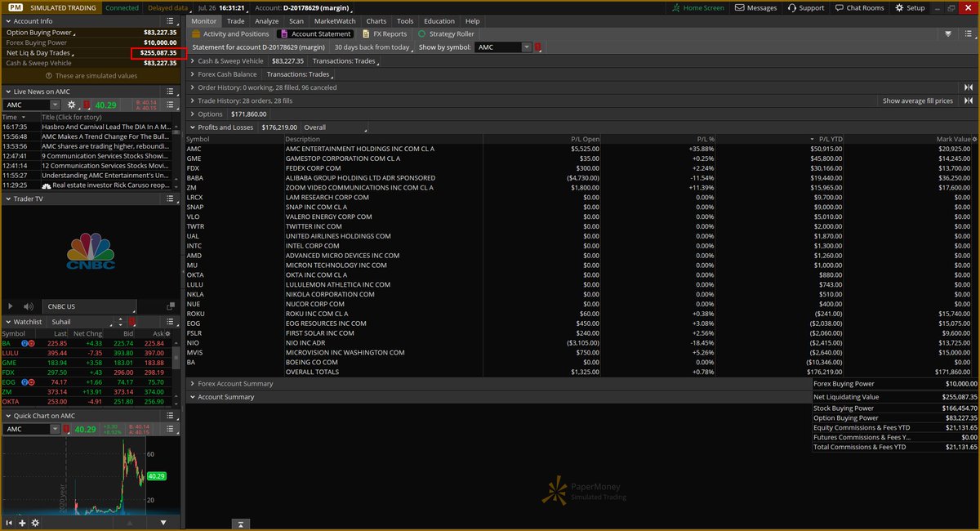Expand the Cash & Sweep Vehicle section
This screenshot has width=980, height=531.
click(x=192, y=60)
